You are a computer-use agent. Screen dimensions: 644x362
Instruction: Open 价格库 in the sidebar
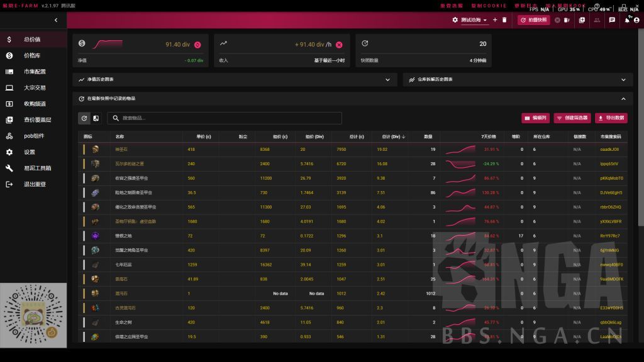[x=32, y=55]
